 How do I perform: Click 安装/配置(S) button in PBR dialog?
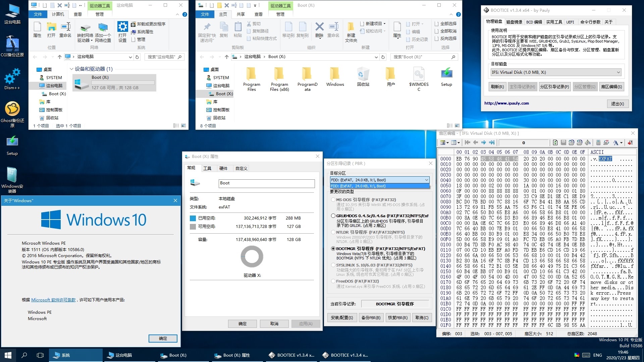click(x=342, y=318)
